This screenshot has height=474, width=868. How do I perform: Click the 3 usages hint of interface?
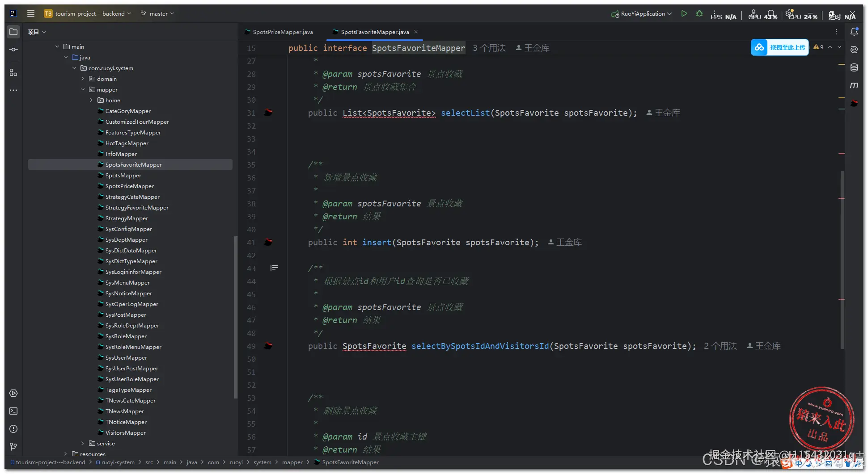[x=489, y=48]
